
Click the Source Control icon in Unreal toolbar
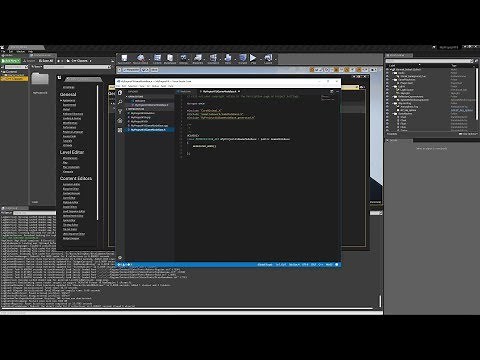click(x=140, y=59)
